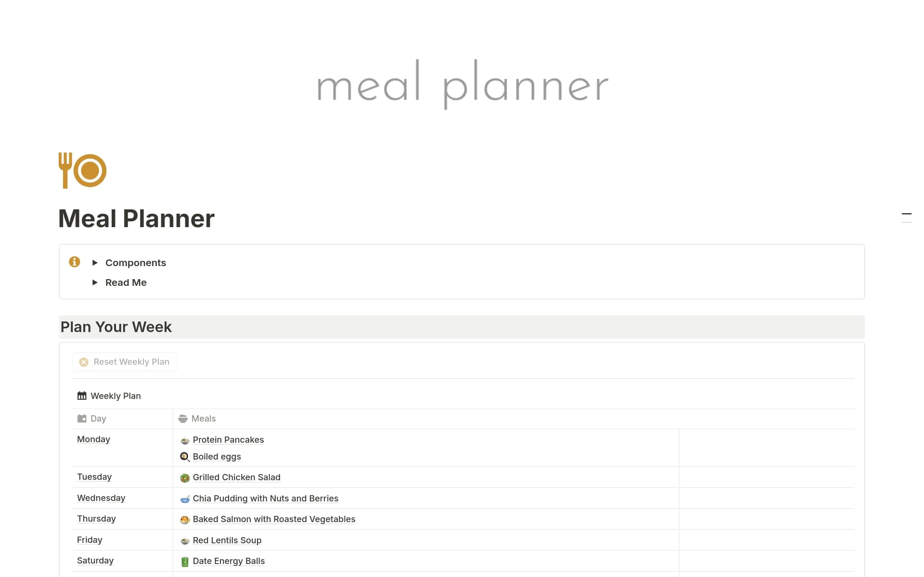Click the Baked Salmon meal icon
924x577 pixels.
point(185,520)
